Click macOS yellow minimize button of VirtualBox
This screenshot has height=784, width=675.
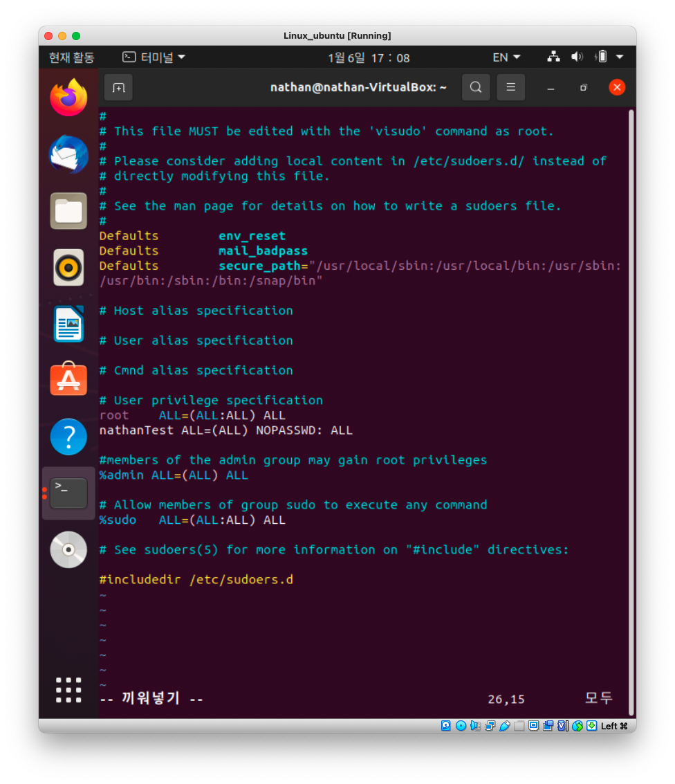click(62, 36)
